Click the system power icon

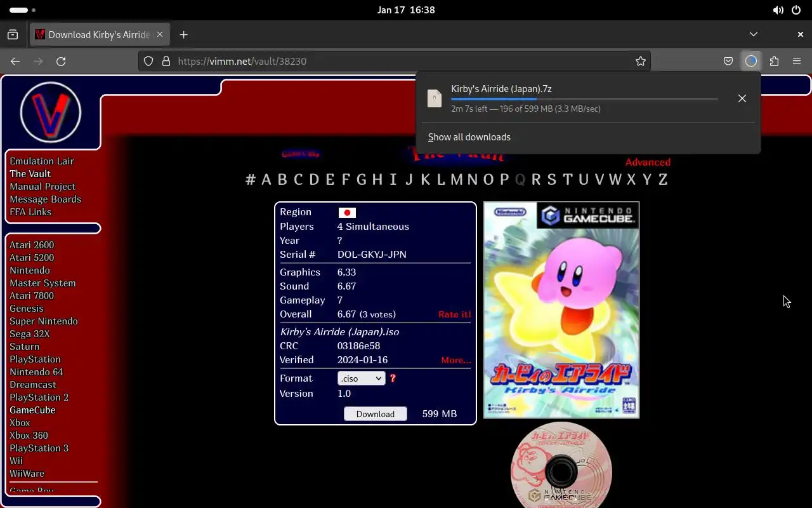tap(796, 10)
